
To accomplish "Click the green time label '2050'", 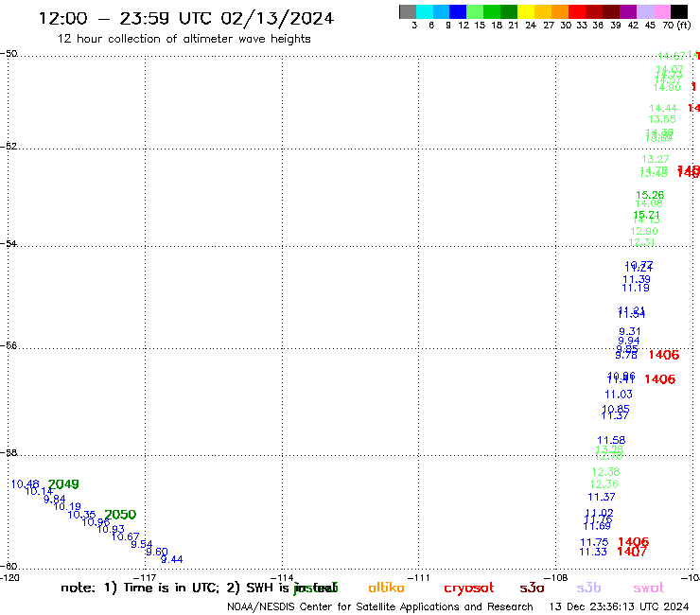I will 120,515.
